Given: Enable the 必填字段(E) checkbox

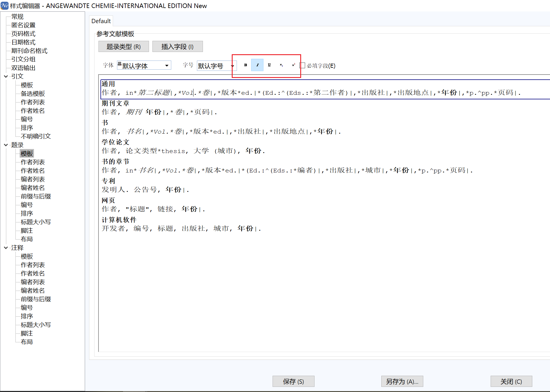Looking at the screenshot, I should coord(303,66).
